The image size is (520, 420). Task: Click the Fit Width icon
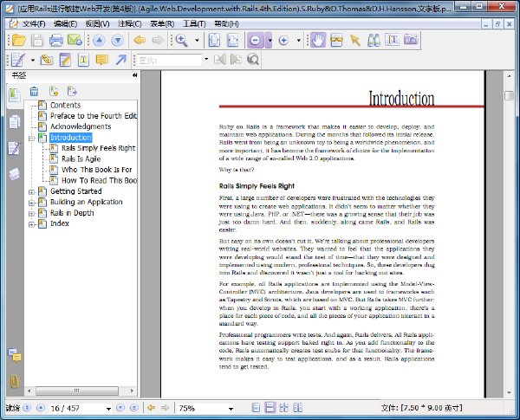point(233,40)
